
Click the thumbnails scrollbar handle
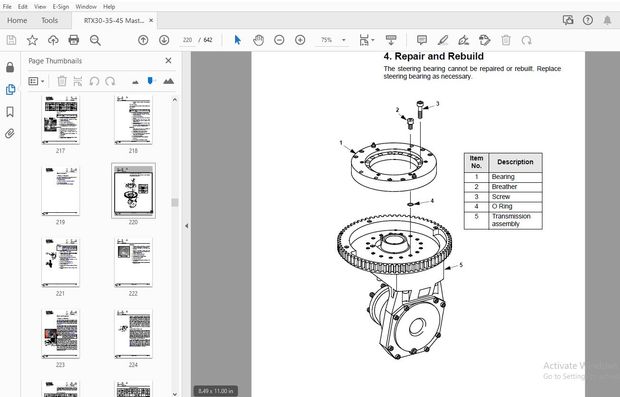(175, 202)
